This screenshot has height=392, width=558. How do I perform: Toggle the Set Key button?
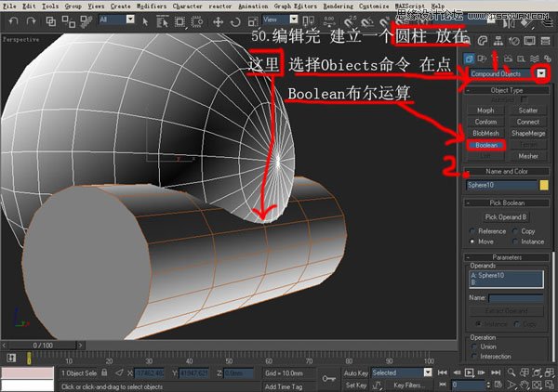pos(355,385)
